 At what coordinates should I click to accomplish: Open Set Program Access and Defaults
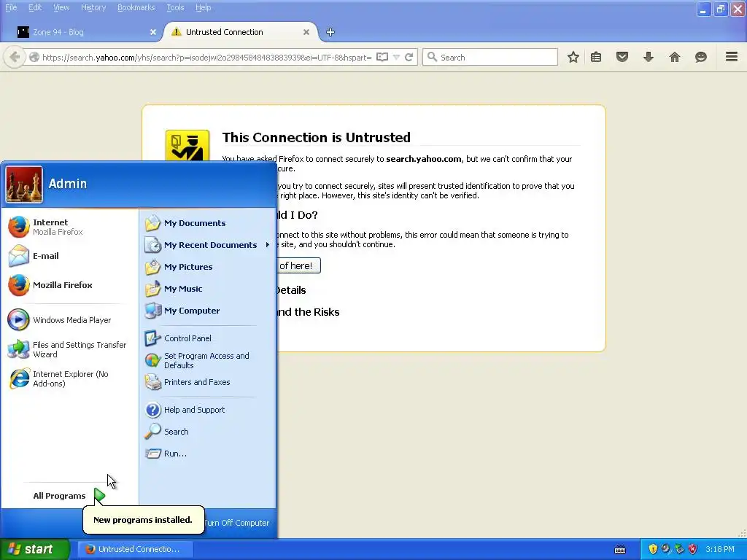[208, 360]
